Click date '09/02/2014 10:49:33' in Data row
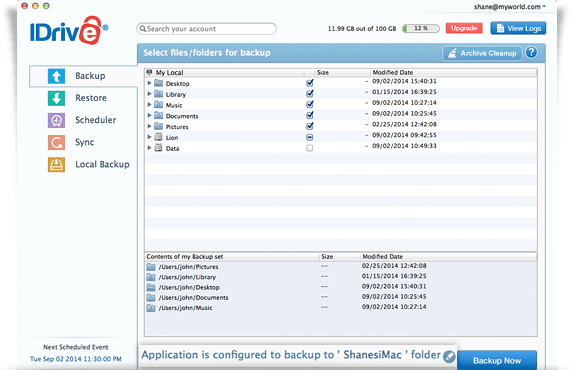Screen dimensions: 574x370 (x=404, y=146)
